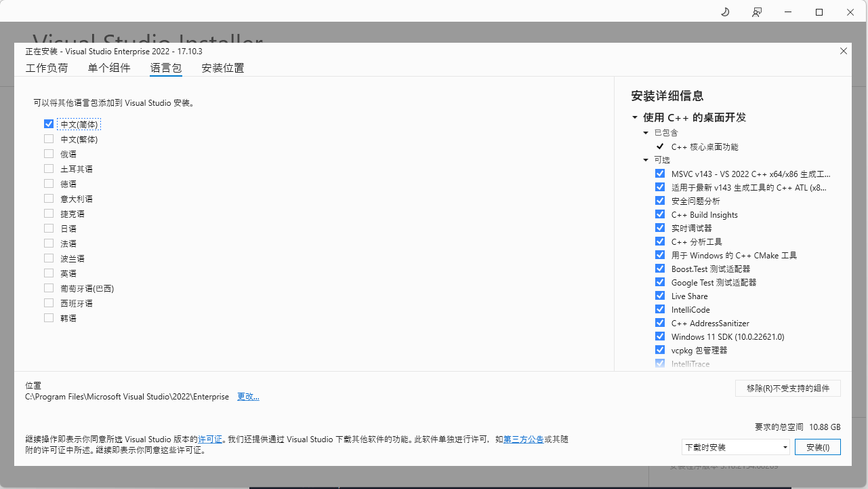Switch to the 工作负荷 tab

(47, 68)
